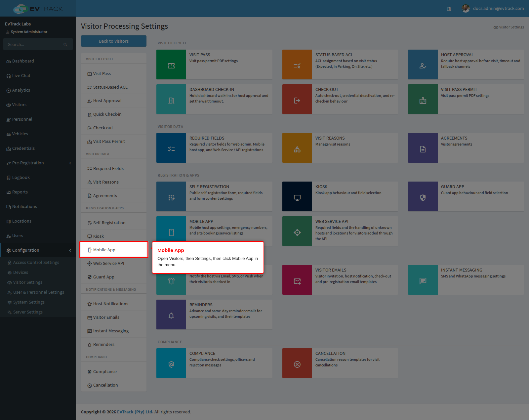Click the Back to Visitors button
This screenshot has height=420, width=529.
114,41
